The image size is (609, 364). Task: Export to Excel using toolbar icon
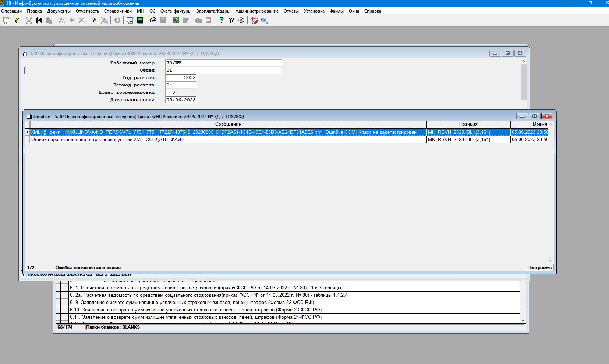click(176, 21)
